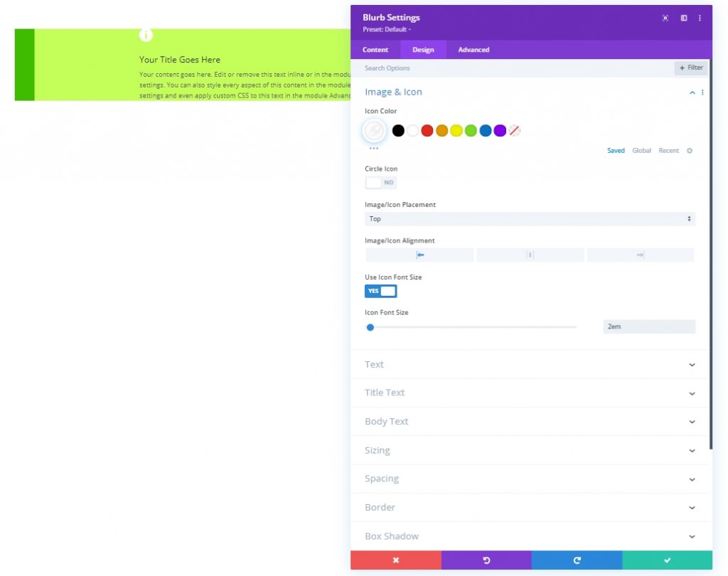The image size is (728, 576).
Task: Switch to the Advanced tab
Action: tap(473, 50)
